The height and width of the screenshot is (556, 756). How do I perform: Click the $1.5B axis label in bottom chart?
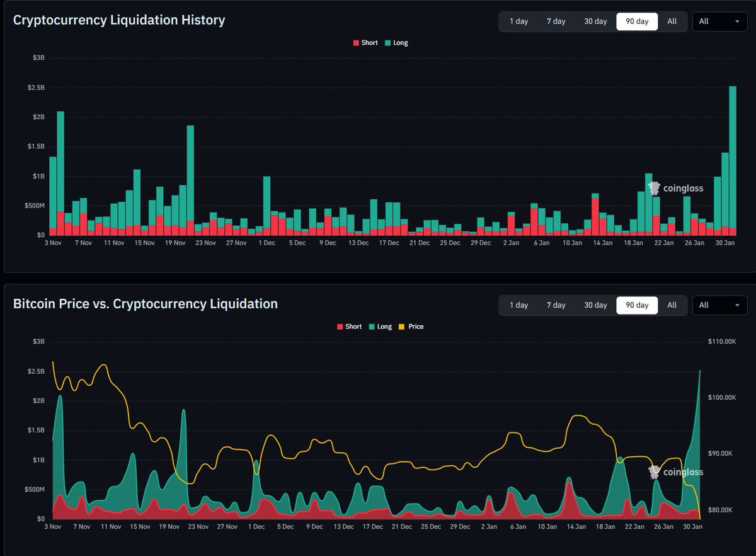(x=37, y=431)
